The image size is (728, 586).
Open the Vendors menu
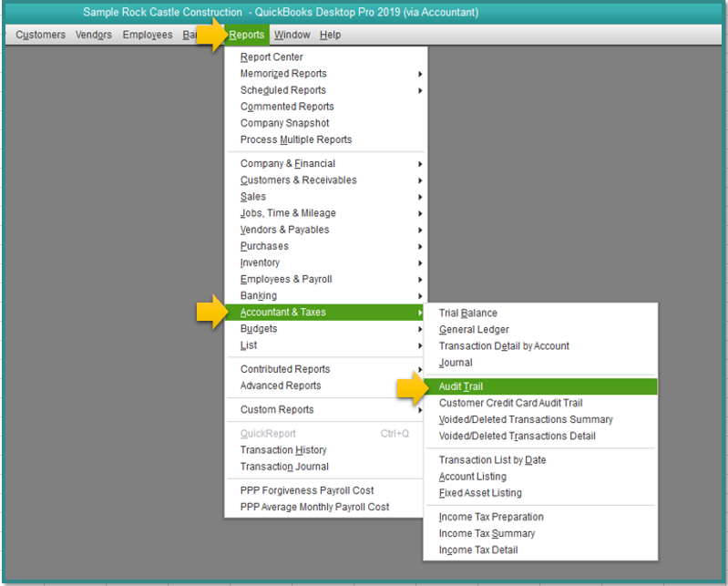coord(94,35)
